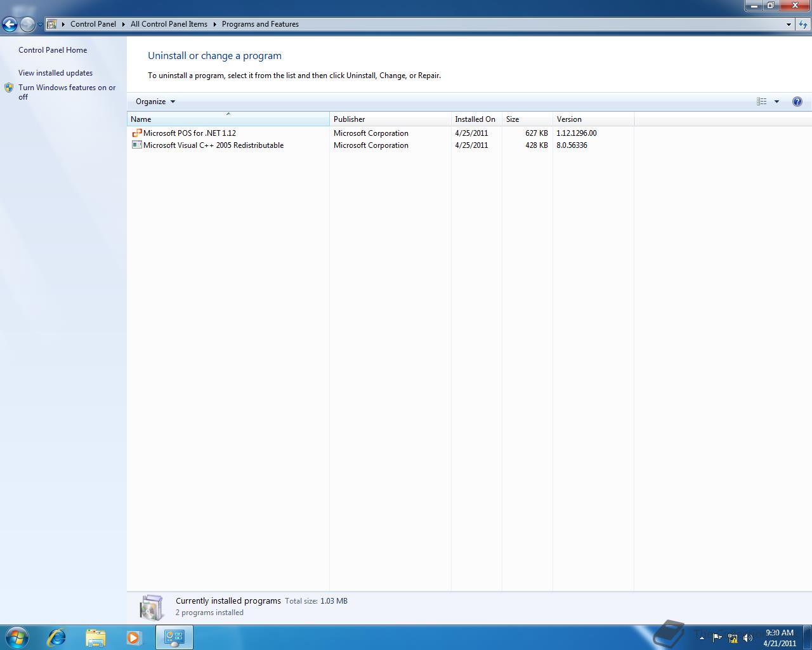Sort by Installed On column header
Viewport: 812px width, 650px height.
tap(476, 119)
